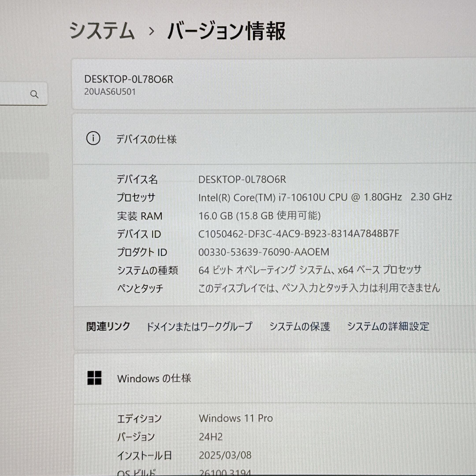Click the breadcrumb chevron arrow
Viewport: 476px width, 476px height.
152,31
